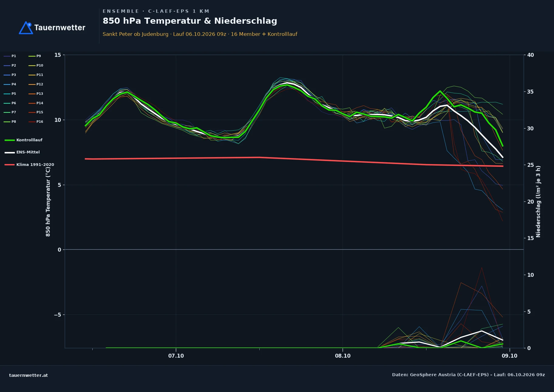Click the chart title 850 hPa Temperatur & Niederschlag
Screen dimensions: 554x392
tap(190, 21)
